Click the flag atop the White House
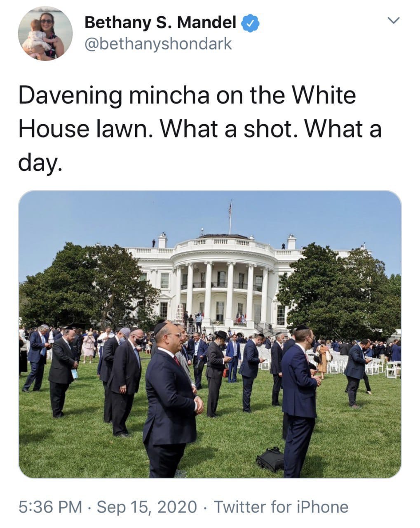Image resolution: width=420 pixels, height=528 pixels. click(230, 210)
